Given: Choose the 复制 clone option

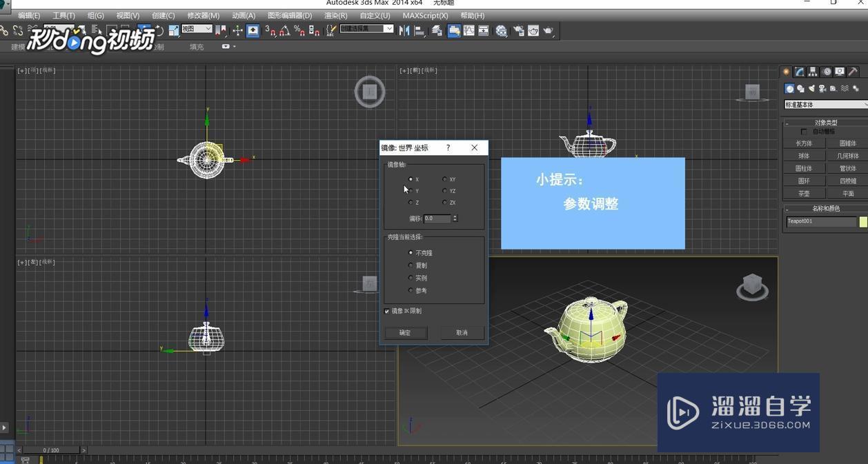Looking at the screenshot, I should 411,265.
